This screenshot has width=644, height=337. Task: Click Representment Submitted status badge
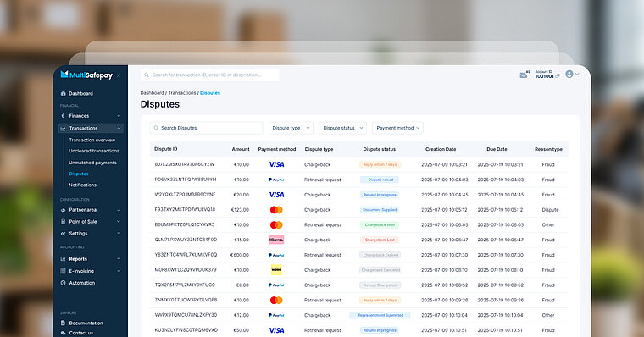point(380,315)
